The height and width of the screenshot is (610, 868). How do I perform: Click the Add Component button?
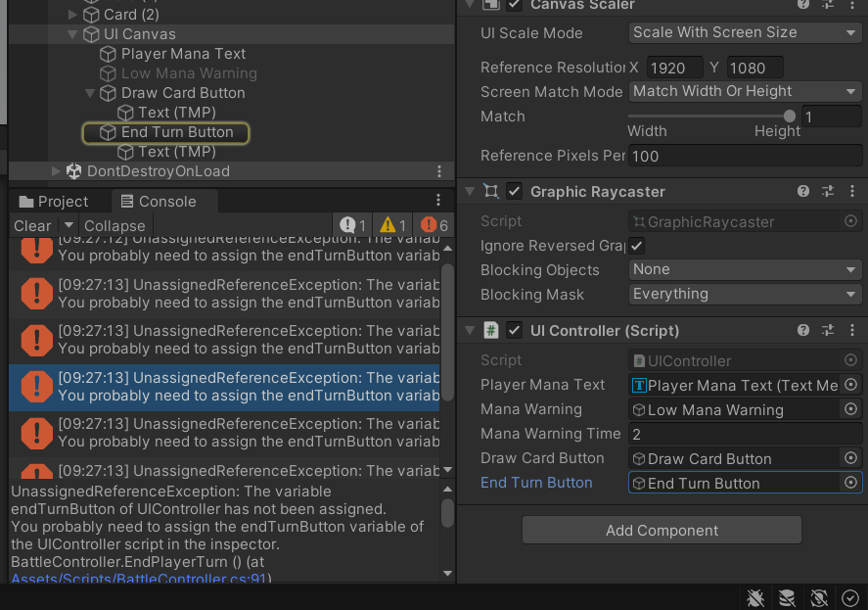[662, 531]
